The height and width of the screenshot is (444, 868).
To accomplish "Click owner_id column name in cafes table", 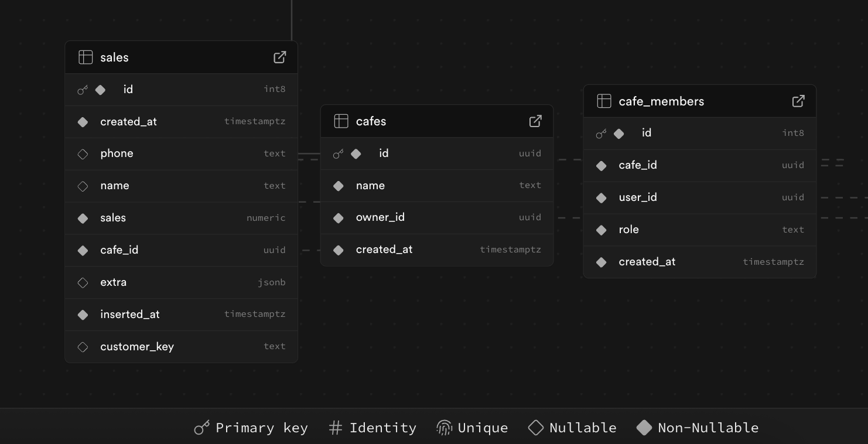I will tap(380, 217).
